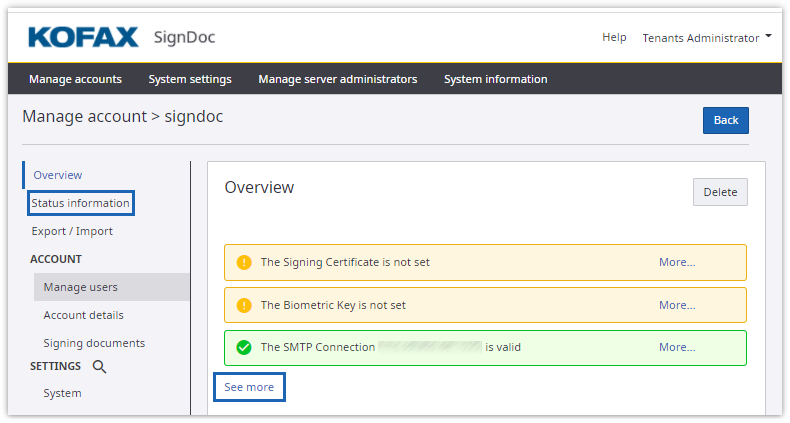Select Status information in the sidebar
The height and width of the screenshot is (423, 790).
pos(80,203)
